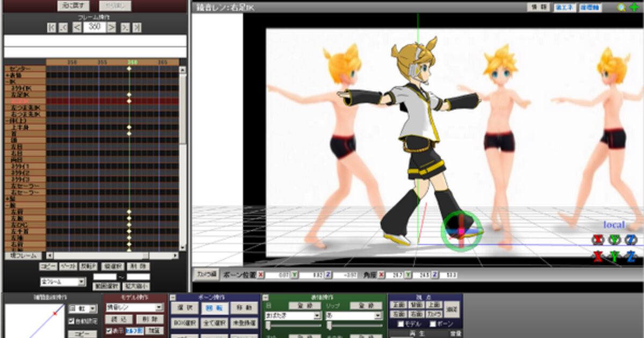Collapse the bone operation panel minus button
The width and height of the screenshot is (644, 338).
[x=173, y=297]
